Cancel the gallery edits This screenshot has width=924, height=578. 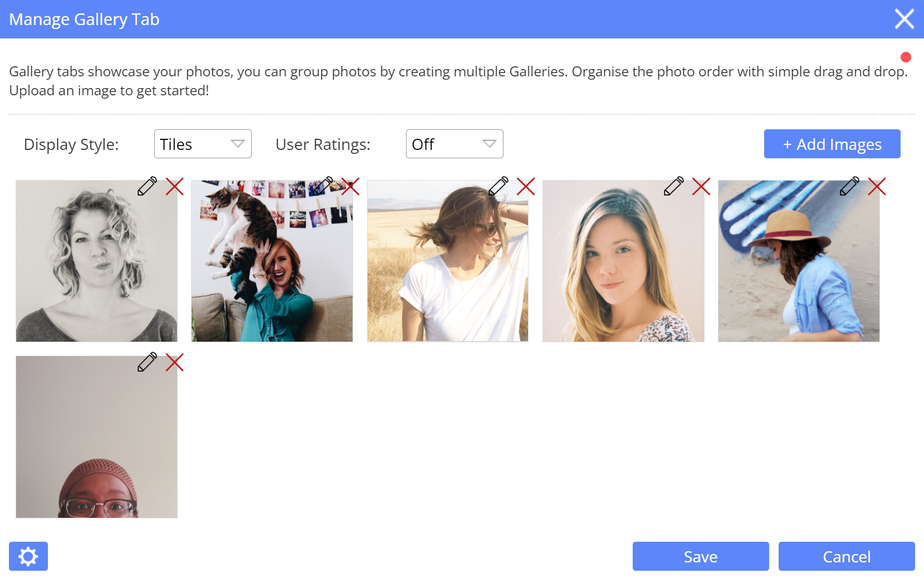point(847,556)
